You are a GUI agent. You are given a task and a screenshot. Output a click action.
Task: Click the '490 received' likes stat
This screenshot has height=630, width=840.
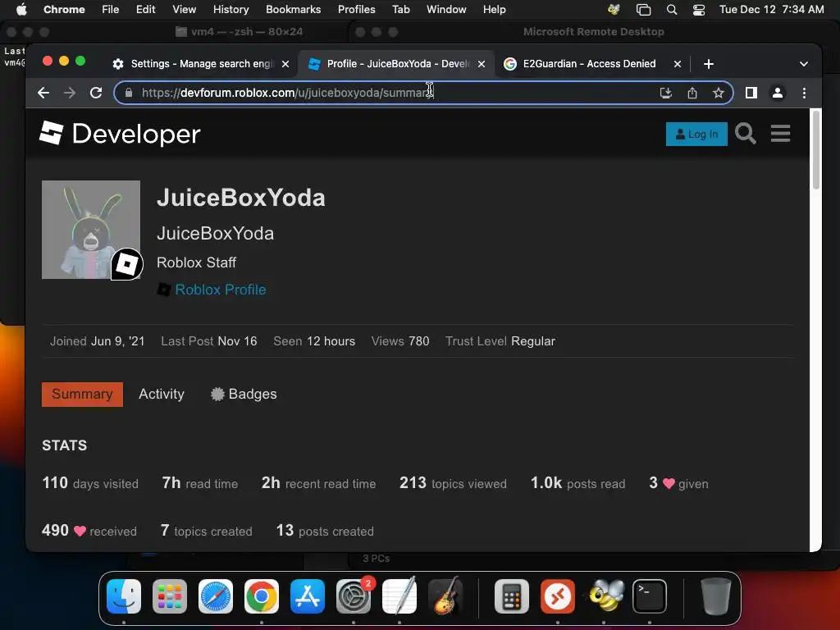click(x=89, y=531)
